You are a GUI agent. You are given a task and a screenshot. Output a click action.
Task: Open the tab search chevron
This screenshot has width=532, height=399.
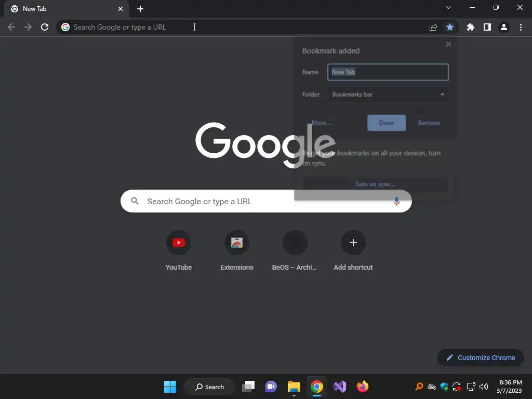(x=448, y=7)
